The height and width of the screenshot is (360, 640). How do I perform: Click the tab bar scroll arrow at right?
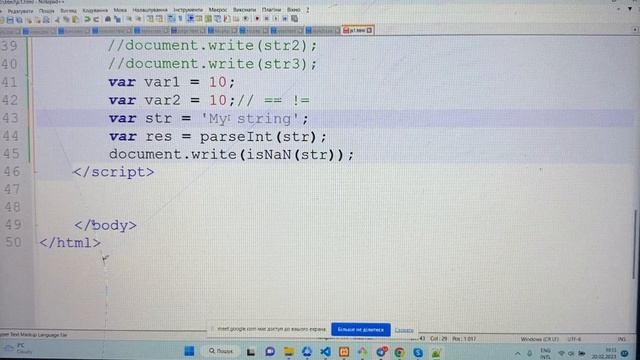pyautogui.click(x=635, y=30)
